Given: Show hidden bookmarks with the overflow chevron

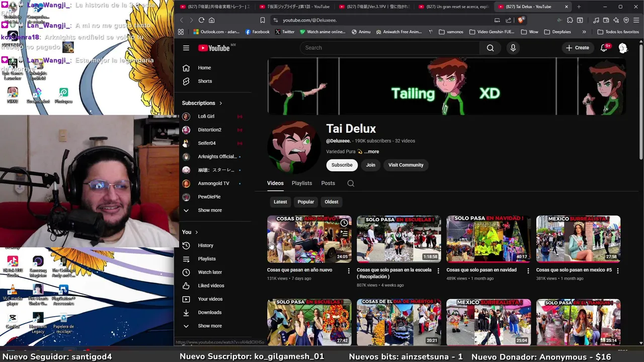Looking at the screenshot, I should click(584, 32).
